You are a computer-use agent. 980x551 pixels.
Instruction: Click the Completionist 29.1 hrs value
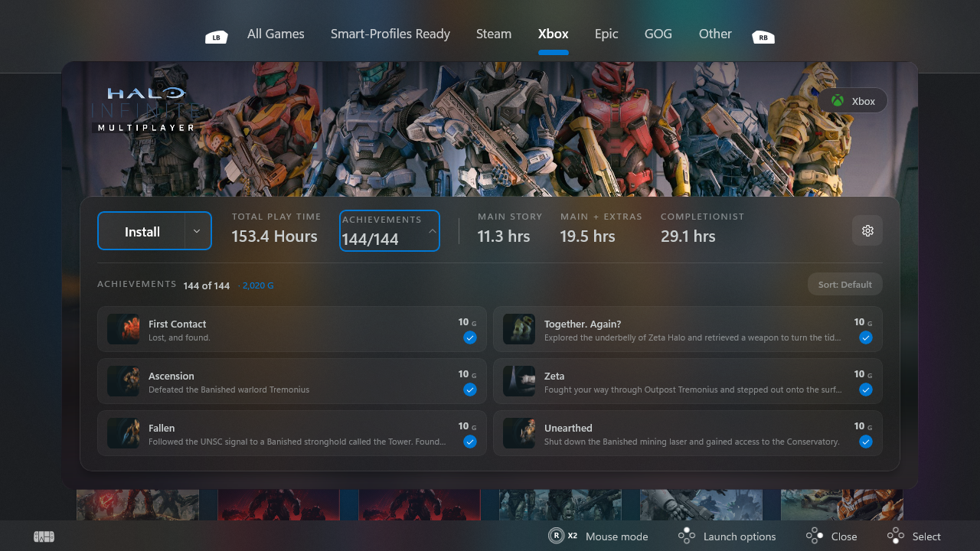[688, 236]
